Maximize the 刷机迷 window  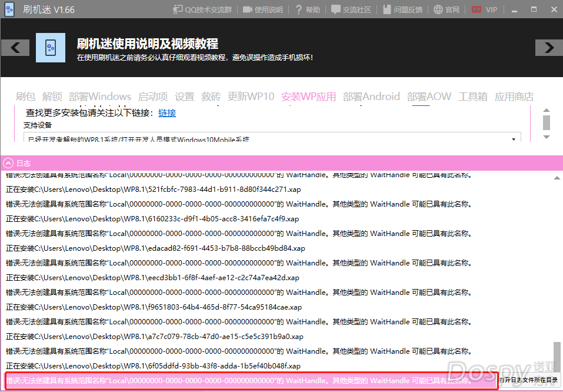534,9
